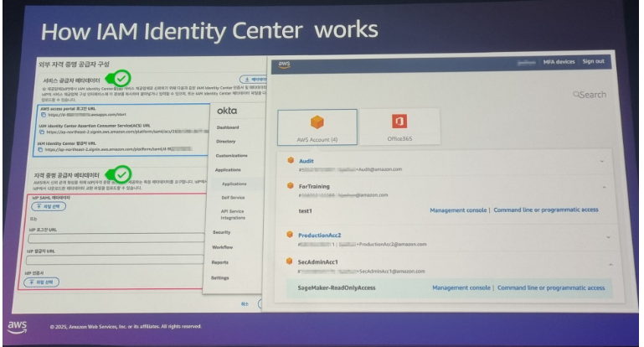Open Management console for test1 role
This screenshot has height=347, width=644.
(458, 210)
